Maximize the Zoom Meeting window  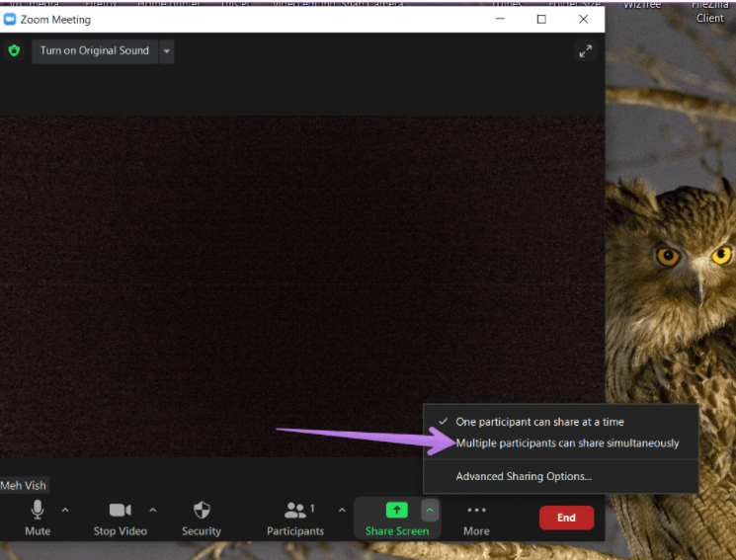541,19
